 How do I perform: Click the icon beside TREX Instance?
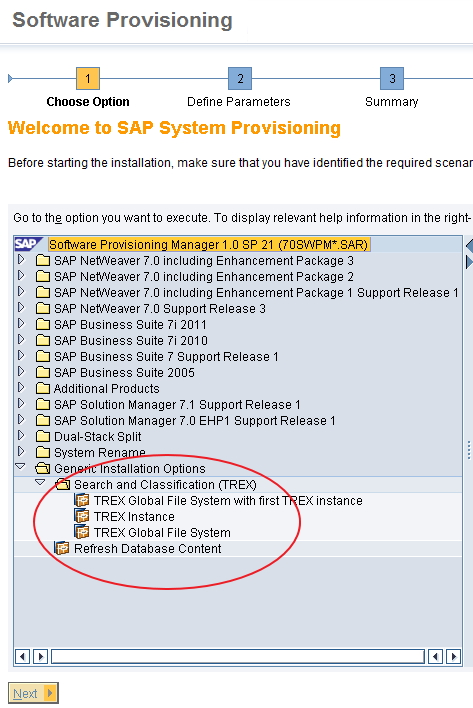tap(82, 516)
